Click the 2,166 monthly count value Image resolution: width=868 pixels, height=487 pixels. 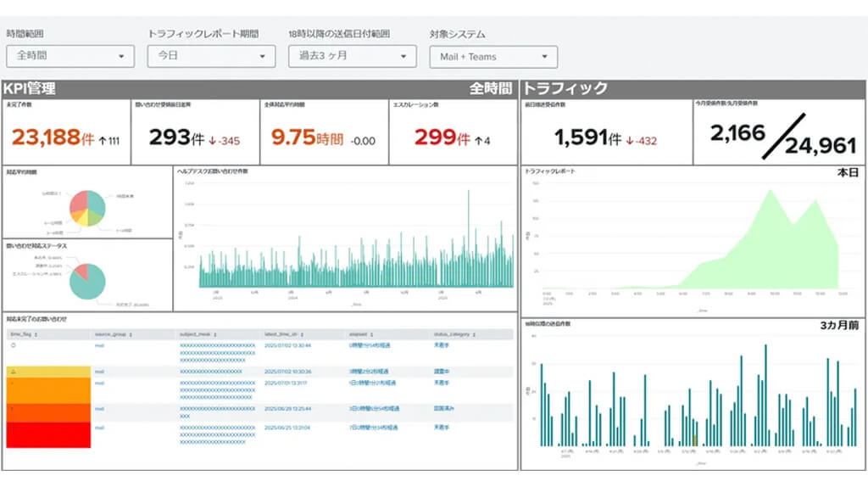click(737, 133)
